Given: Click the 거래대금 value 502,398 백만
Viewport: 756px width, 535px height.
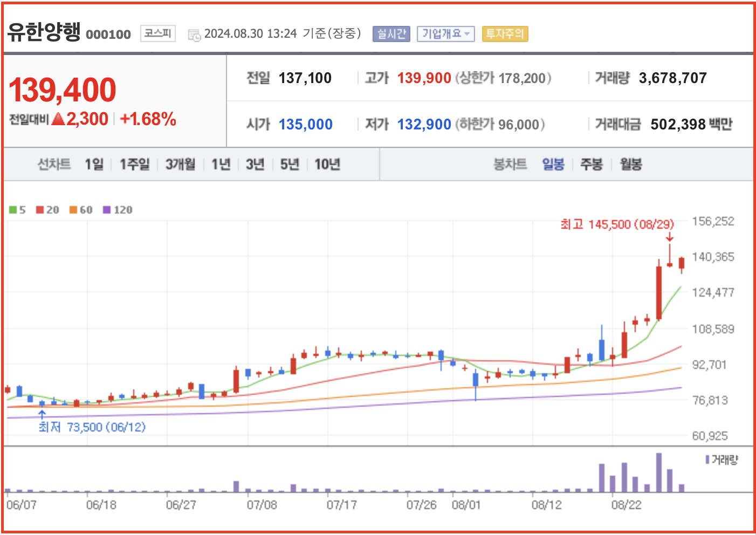Looking at the screenshot, I should point(691,125).
